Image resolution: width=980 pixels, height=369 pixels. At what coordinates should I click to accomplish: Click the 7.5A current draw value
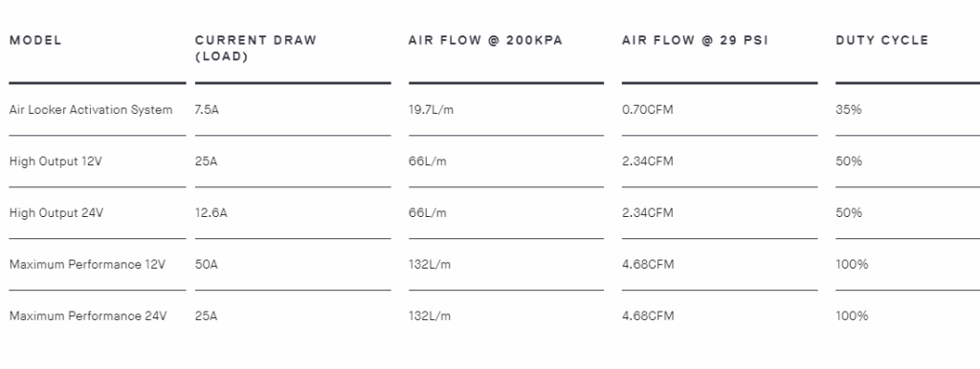(x=207, y=110)
